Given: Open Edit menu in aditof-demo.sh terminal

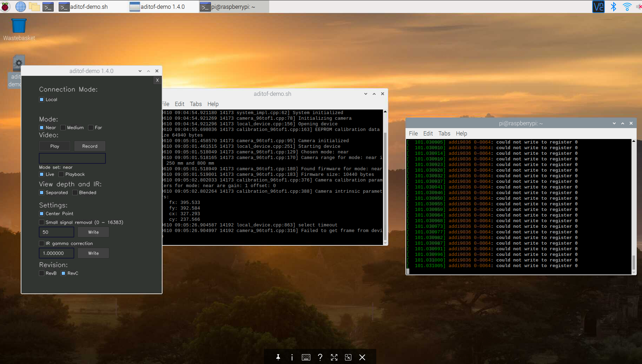Looking at the screenshot, I should [179, 104].
